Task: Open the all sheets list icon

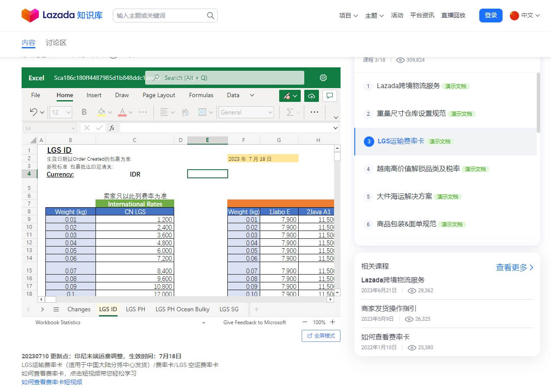Action: coord(56,309)
